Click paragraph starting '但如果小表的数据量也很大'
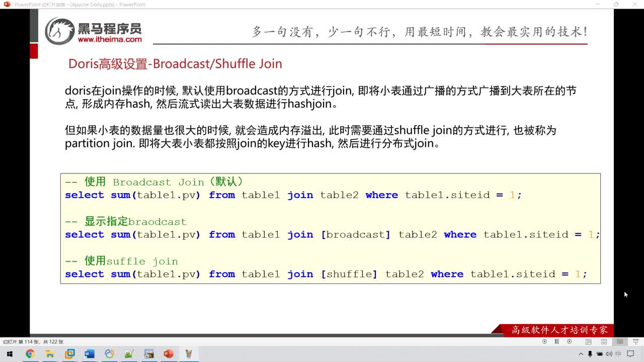Viewport: 644px width, 362px height. coord(310,137)
